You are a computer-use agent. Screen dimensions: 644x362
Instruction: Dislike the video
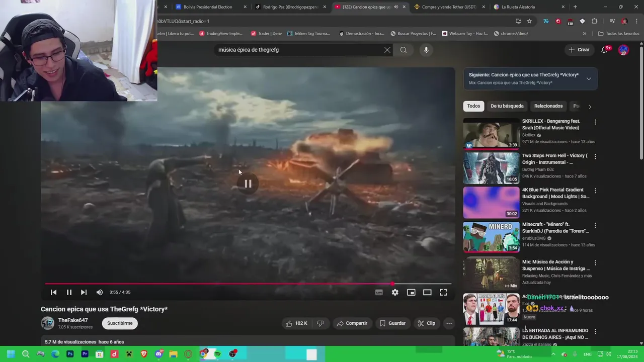coord(320,323)
